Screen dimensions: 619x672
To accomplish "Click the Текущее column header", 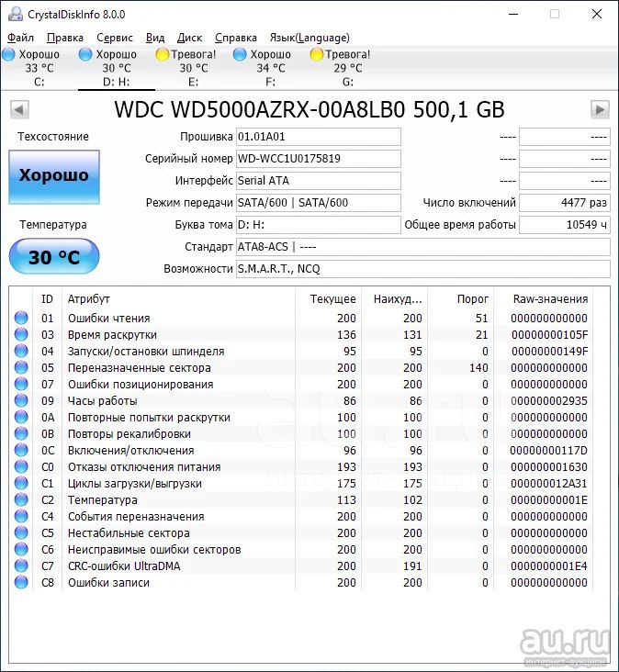I will coord(329,298).
